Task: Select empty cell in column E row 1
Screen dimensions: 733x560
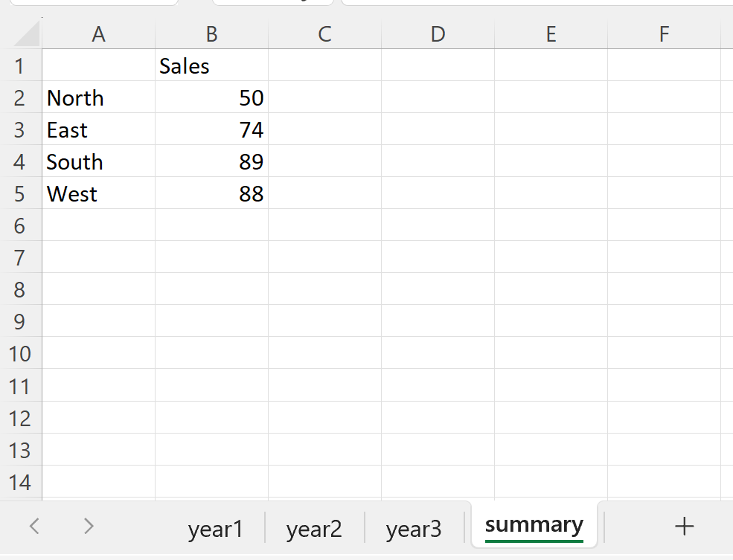Action: [551, 65]
